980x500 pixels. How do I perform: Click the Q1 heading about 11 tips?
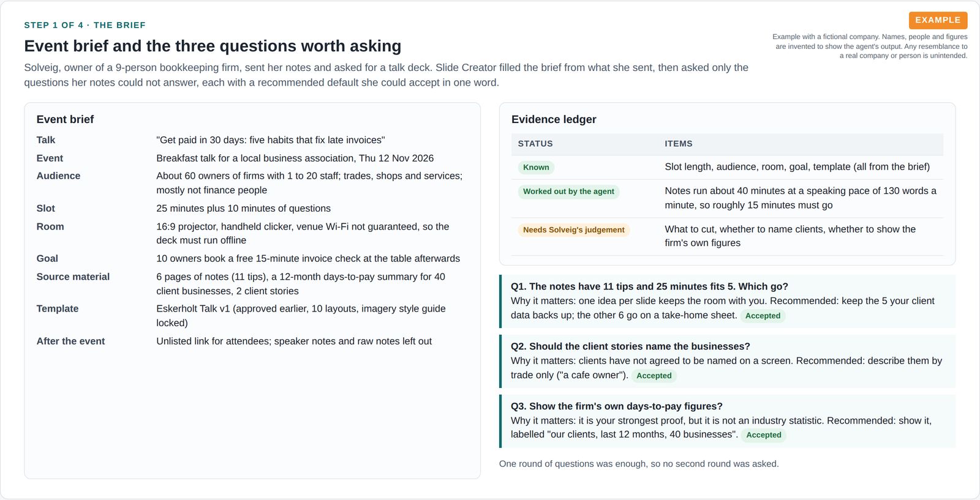pyautogui.click(x=649, y=286)
